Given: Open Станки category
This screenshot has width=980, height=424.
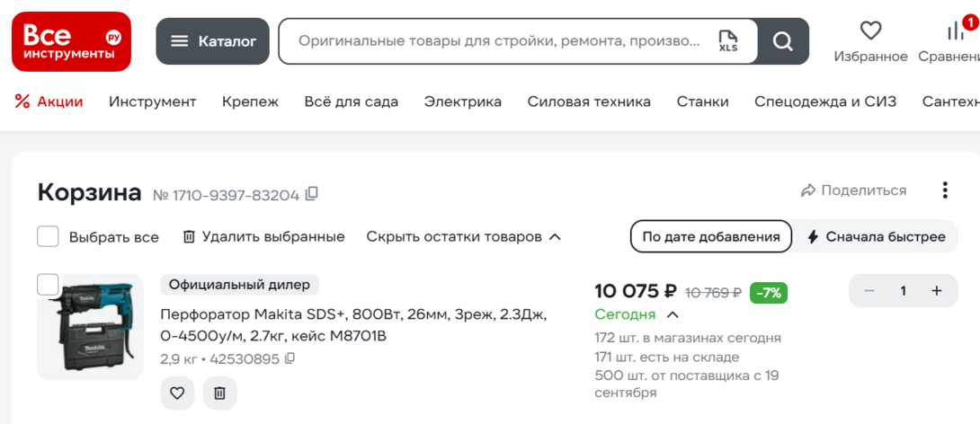Looking at the screenshot, I should tap(702, 102).
